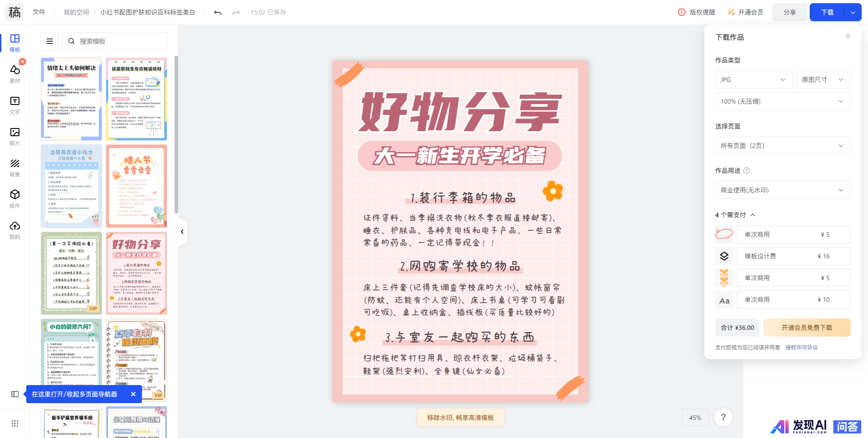Open the 我的 uploads panel
The width and height of the screenshot is (868, 438).
(x=15, y=230)
